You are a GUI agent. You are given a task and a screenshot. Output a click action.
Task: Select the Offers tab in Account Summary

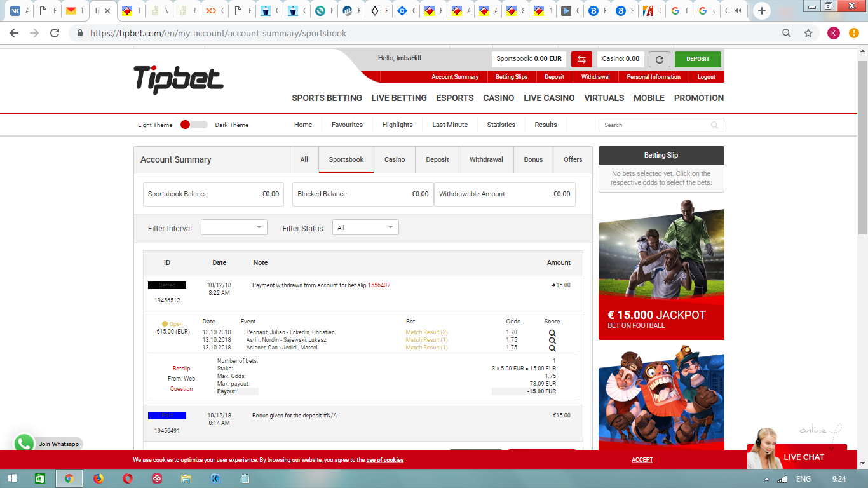(573, 159)
